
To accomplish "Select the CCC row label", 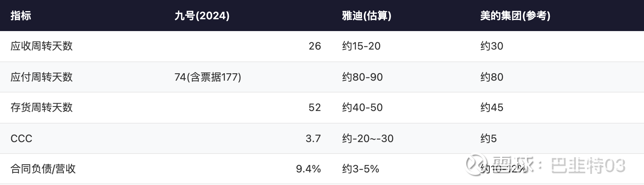I will coord(22,138).
